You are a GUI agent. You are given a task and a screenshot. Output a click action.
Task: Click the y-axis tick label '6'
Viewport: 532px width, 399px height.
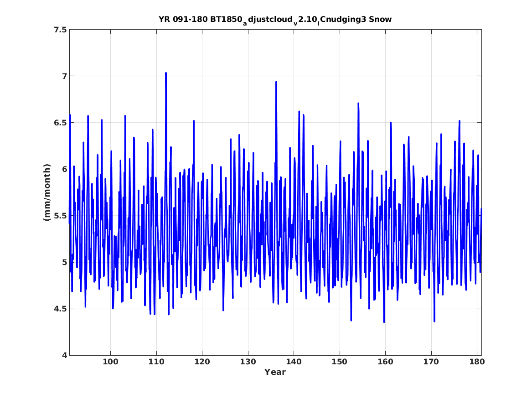tap(64, 169)
